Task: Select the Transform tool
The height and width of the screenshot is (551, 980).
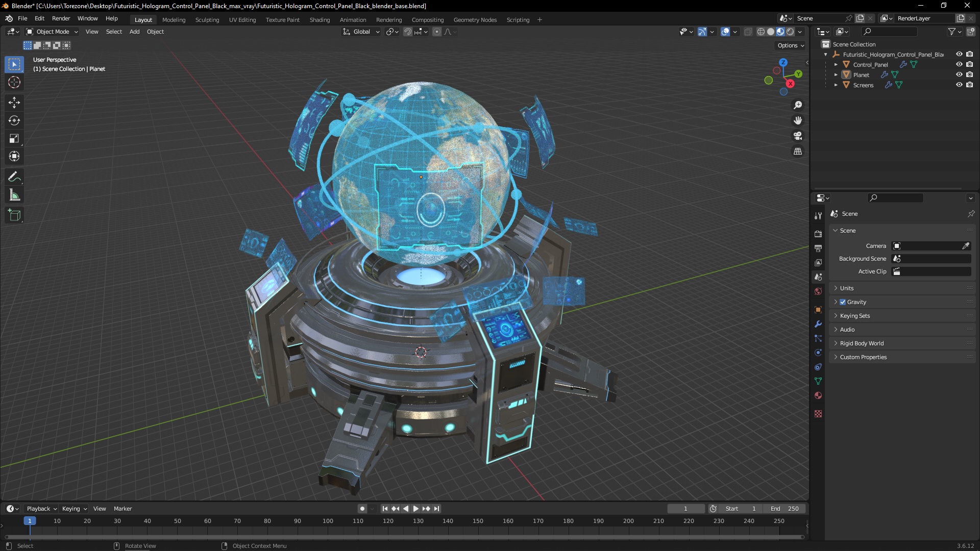Action: (14, 156)
